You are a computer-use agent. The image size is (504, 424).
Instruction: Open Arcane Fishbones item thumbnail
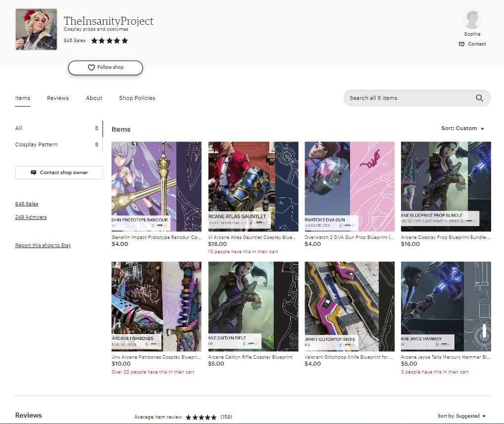point(156,306)
